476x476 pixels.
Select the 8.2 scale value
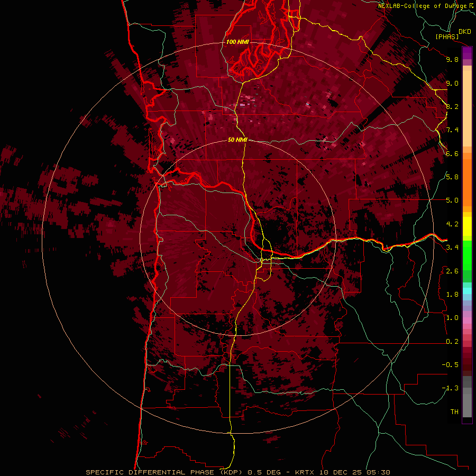pos(452,106)
